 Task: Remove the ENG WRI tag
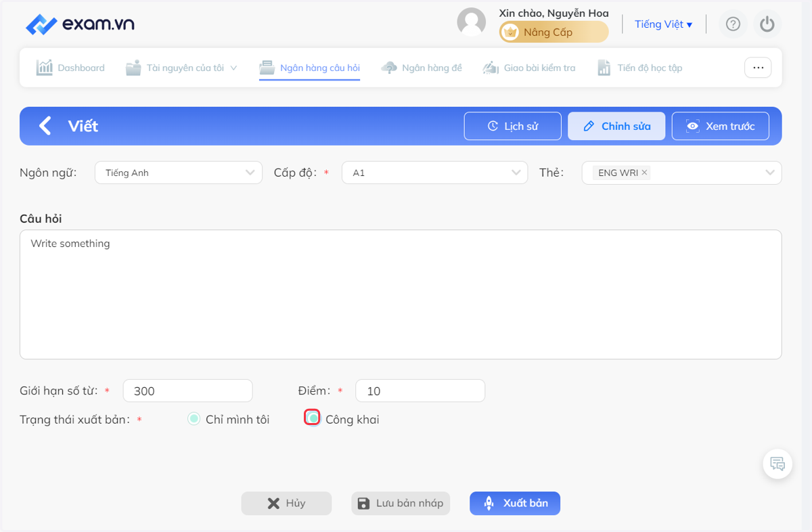(x=645, y=173)
